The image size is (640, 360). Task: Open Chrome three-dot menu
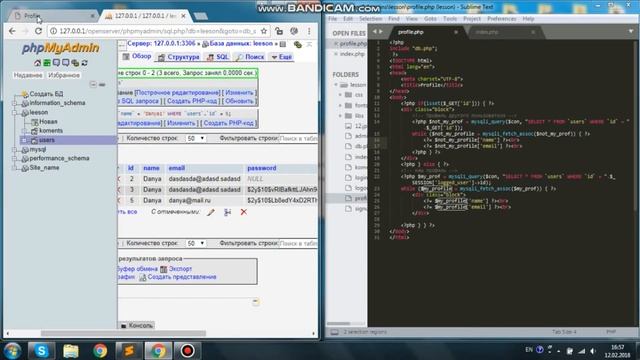[x=309, y=31]
